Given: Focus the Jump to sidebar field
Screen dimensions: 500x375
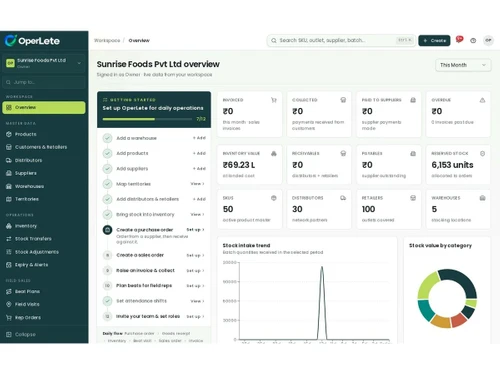Looking at the screenshot, I should [44, 82].
